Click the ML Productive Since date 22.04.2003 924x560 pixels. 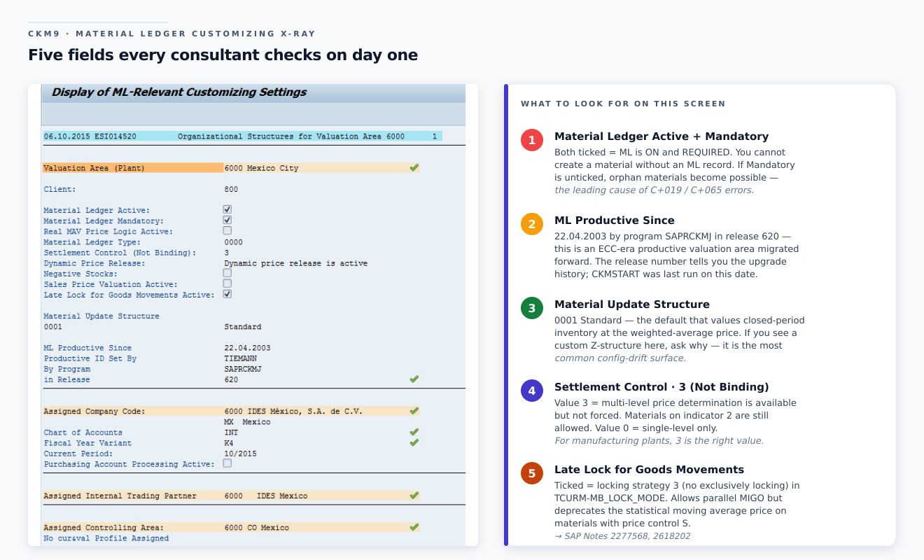tap(247, 348)
